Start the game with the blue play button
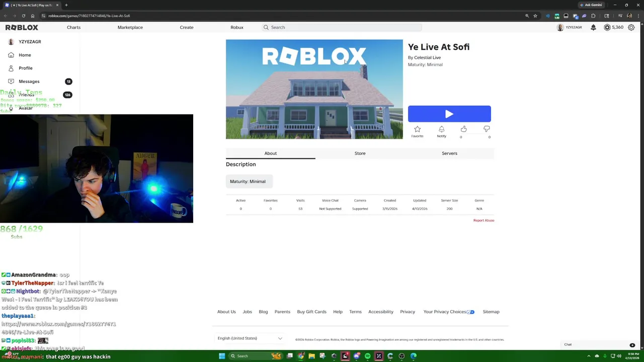The height and width of the screenshot is (362, 644). click(449, 114)
